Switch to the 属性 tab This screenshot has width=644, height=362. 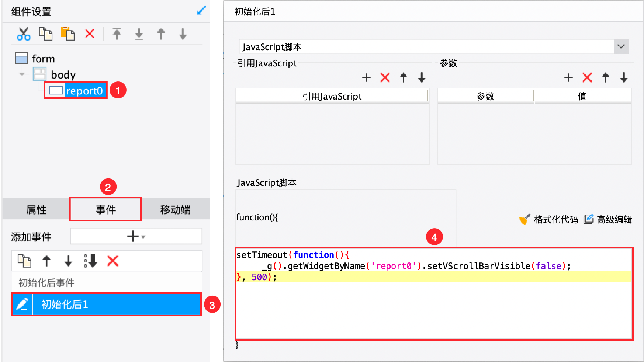click(x=36, y=210)
